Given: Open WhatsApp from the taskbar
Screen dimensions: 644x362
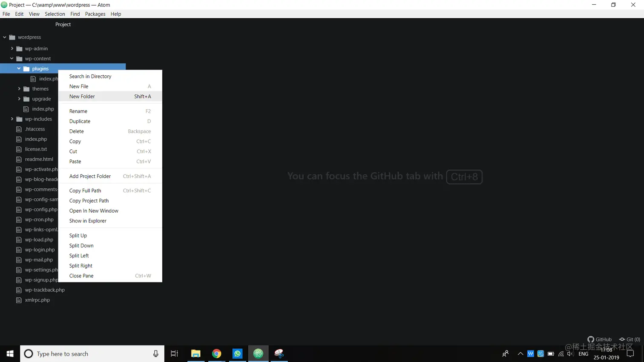Looking at the screenshot, I should pos(238,353).
